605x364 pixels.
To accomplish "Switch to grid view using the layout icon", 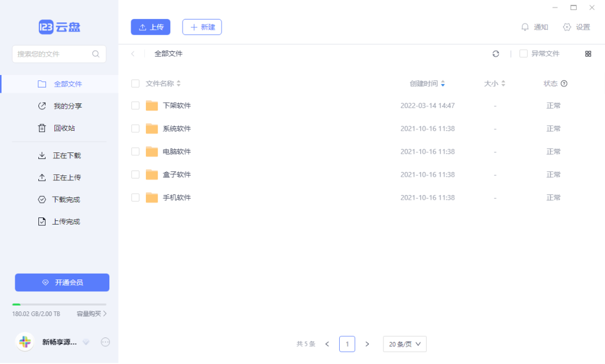I will click(x=588, y=54).
